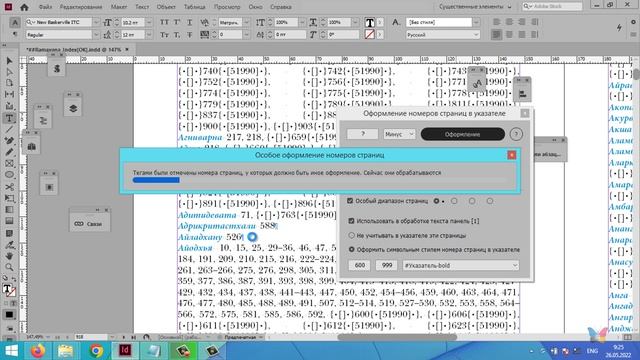
Task: Select the fourth range radio button
Action: (489, 201)
